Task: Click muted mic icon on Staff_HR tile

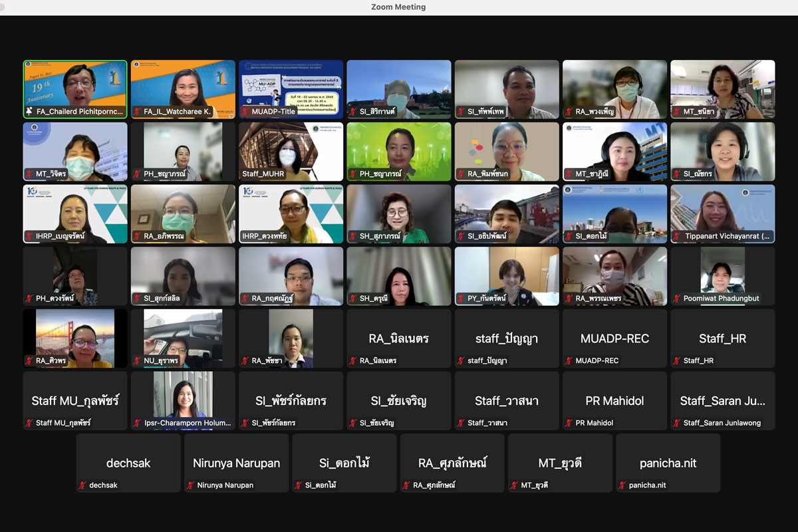Action: coord(677,361)
